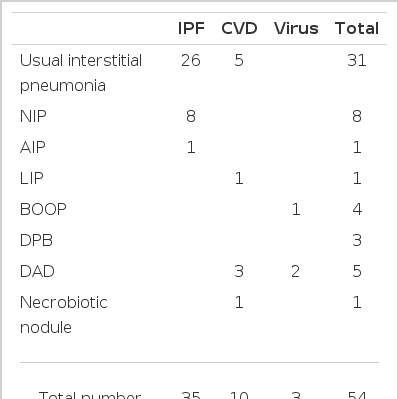This screenshot has height=399, width=398.
Task: Click the DPB Total value 3
Action: [x=357, y=240]
